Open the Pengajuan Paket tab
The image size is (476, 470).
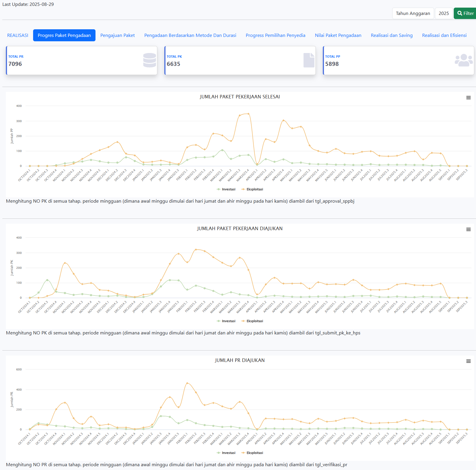[x=117, y=35]
